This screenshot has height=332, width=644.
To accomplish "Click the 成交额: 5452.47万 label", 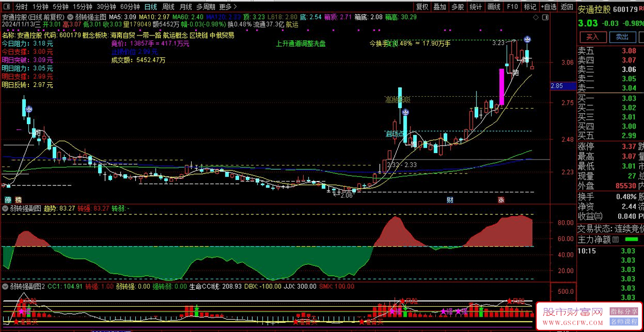I will 138,60.
